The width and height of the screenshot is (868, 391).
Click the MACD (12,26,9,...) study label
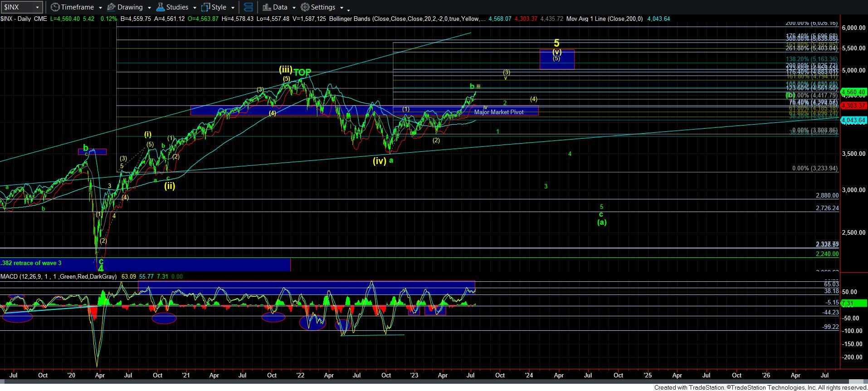[59, 276]
